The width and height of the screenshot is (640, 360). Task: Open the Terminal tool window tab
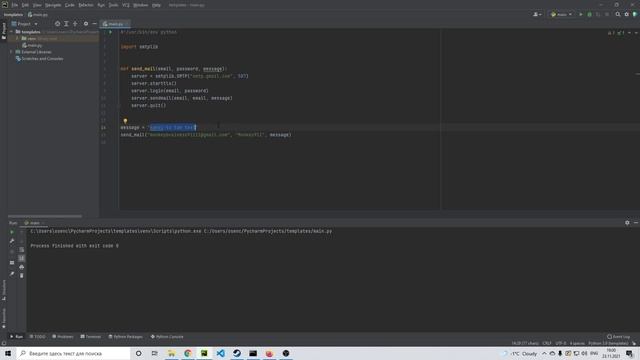click(x=91, y=337)
